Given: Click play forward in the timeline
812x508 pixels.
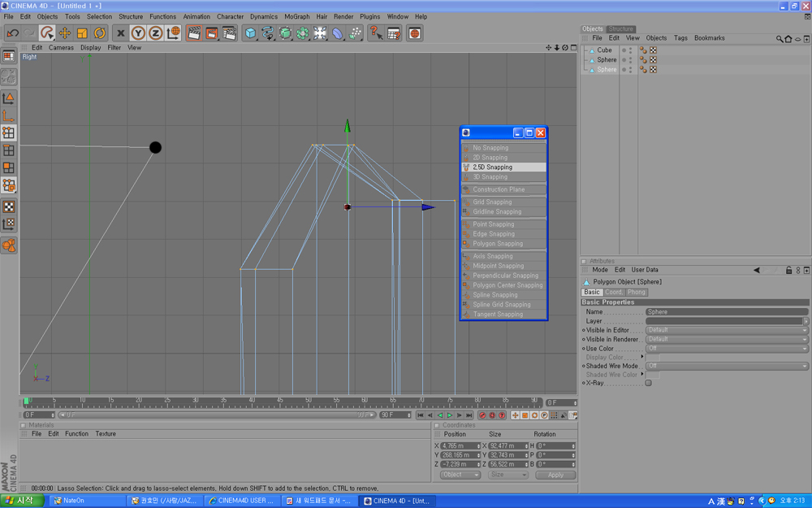Looking at the screenshot, I should (450, 415).
